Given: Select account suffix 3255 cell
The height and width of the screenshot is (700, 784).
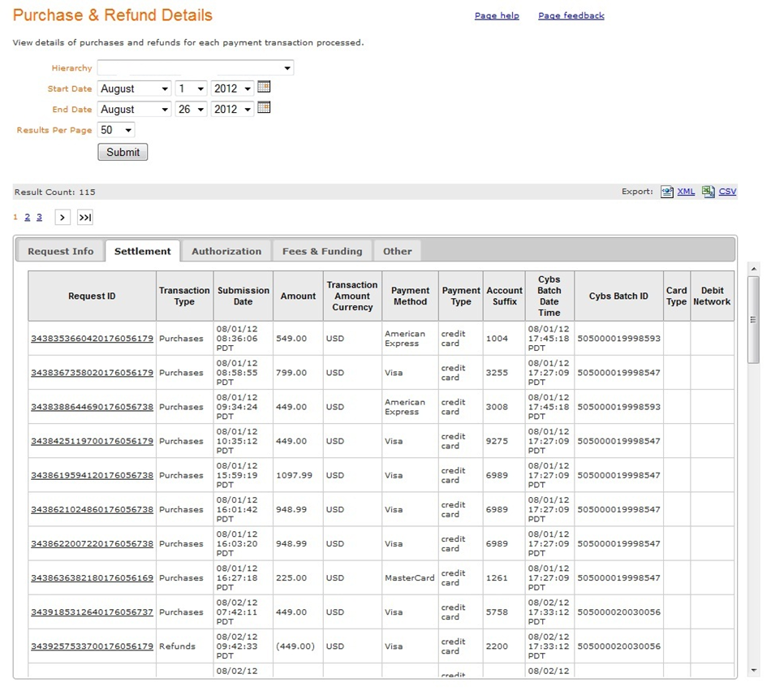Looking at the screenshot, I should click(505, 373).
